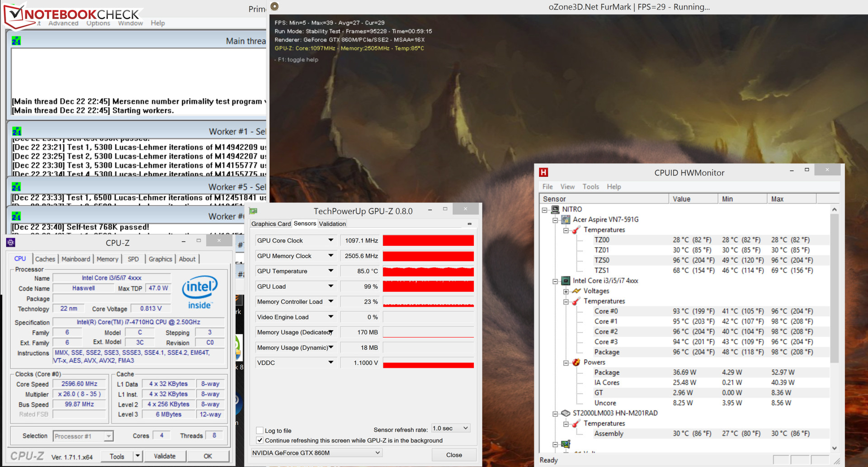This screenshot has width=868, height=467.
Task: Click the Voltages lightning icon under Intel Core
Action: tap(576, 291)
